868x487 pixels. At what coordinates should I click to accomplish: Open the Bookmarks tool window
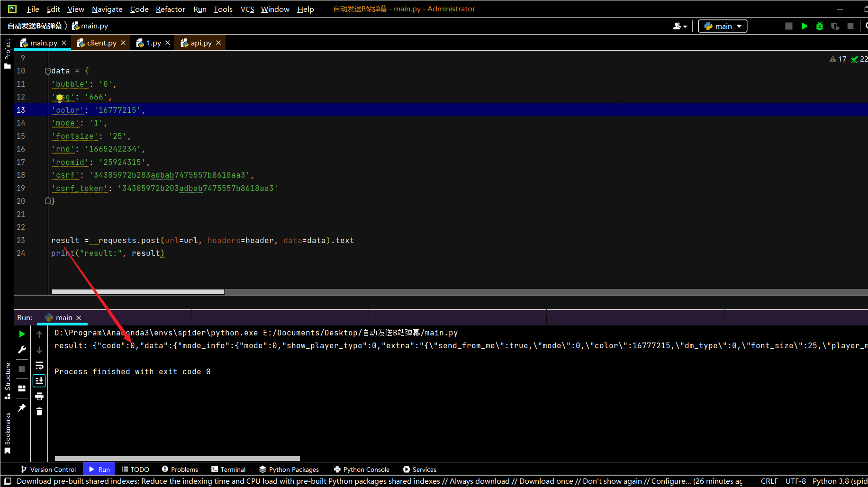[x=7, y=433]
